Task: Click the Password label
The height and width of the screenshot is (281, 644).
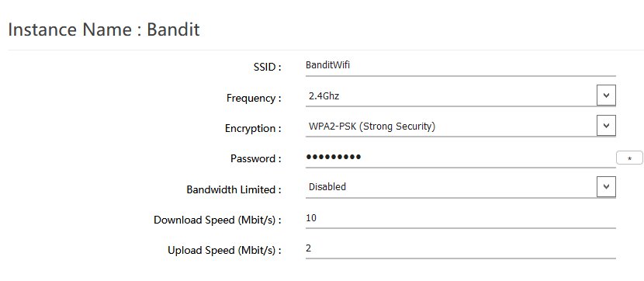Action: coord(256,158)
